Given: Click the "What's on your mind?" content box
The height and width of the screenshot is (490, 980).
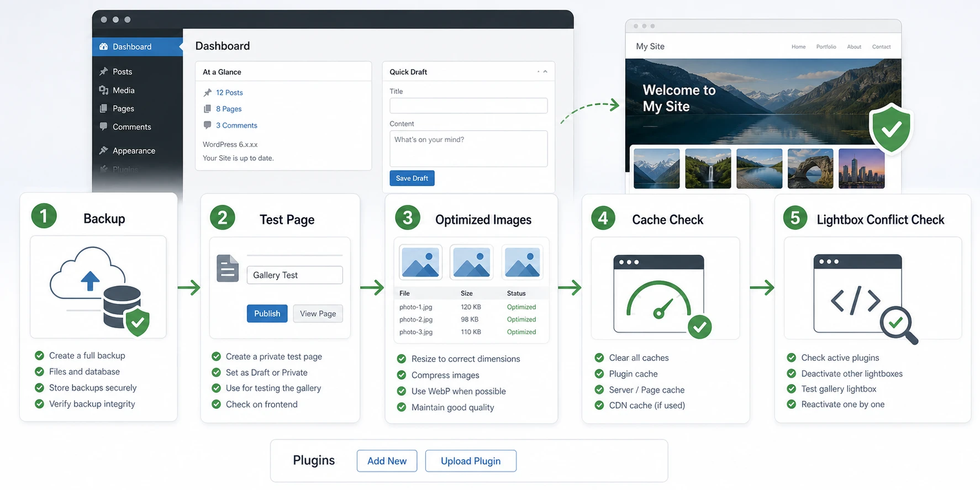Looking at the screenshot, I should (468, 149).
